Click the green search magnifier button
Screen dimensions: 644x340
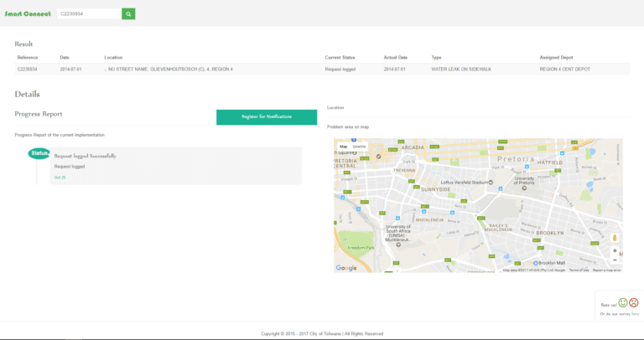coord(128,14)
